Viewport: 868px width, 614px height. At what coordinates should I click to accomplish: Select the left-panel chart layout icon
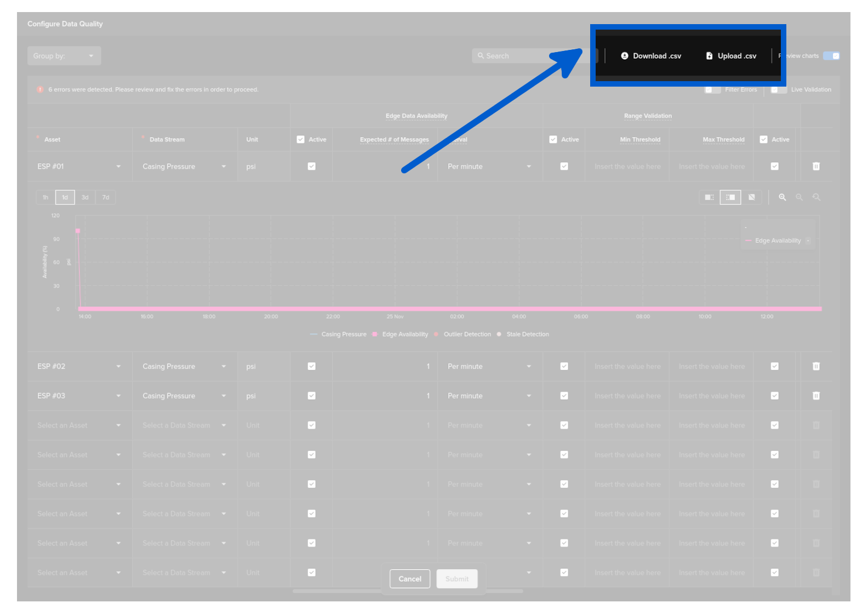[x=709, y=197]
